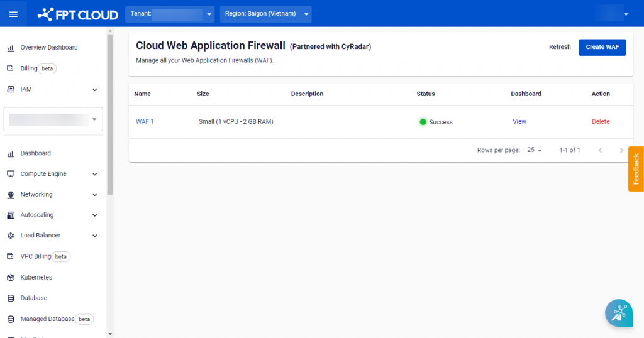Open Overview Dashboard in sidebar

(48, 47)
